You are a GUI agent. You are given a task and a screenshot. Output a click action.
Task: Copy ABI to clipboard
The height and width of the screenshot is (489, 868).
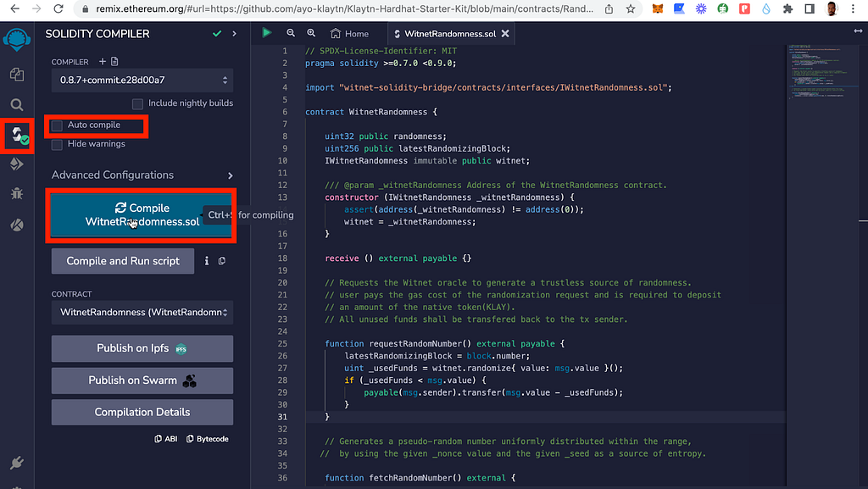(x=165, y=439)
